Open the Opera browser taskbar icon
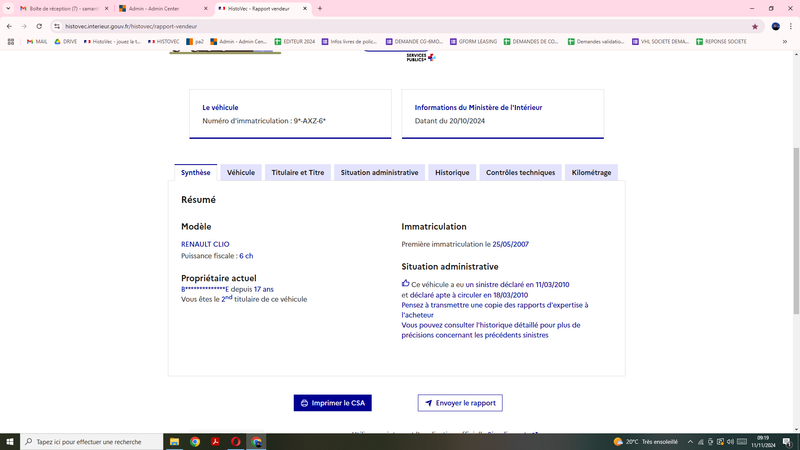This screenshot has width=800, height=450. [x=236, y=442]
